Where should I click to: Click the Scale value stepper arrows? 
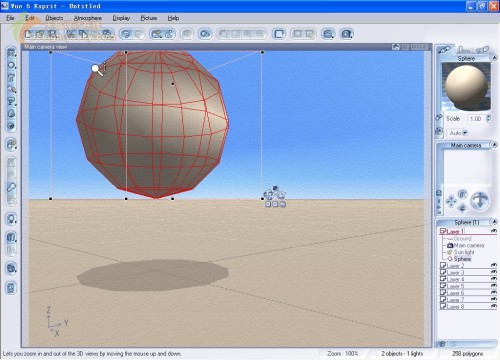[488, 118]
